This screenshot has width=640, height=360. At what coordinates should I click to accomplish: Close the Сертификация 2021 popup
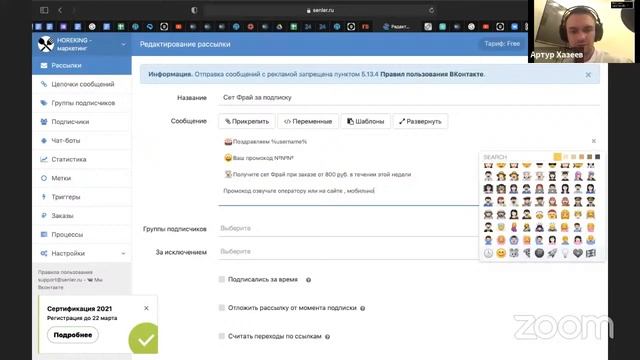146,308
